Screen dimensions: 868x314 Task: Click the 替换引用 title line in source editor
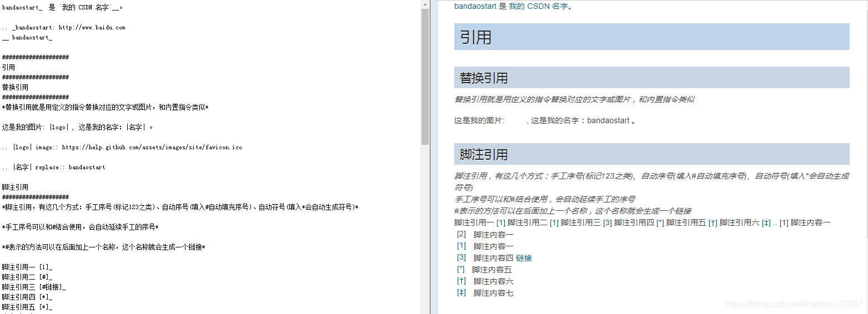point(15,87)
